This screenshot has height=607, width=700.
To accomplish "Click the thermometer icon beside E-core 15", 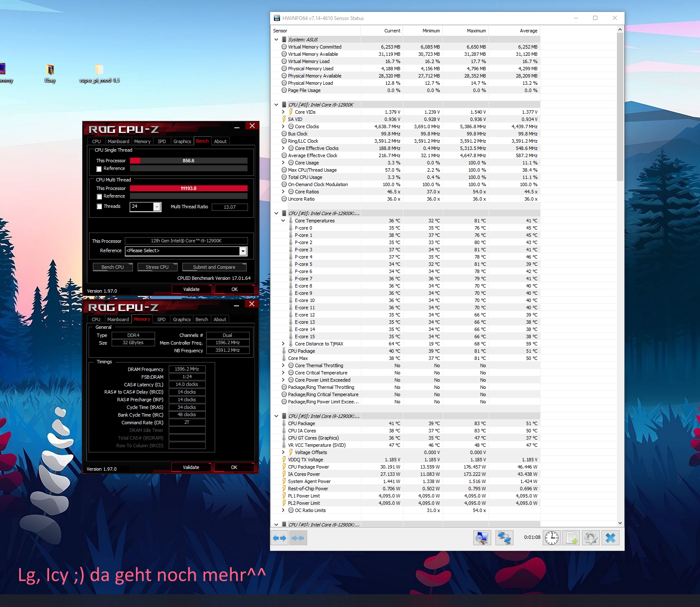I will pos(291,337).
